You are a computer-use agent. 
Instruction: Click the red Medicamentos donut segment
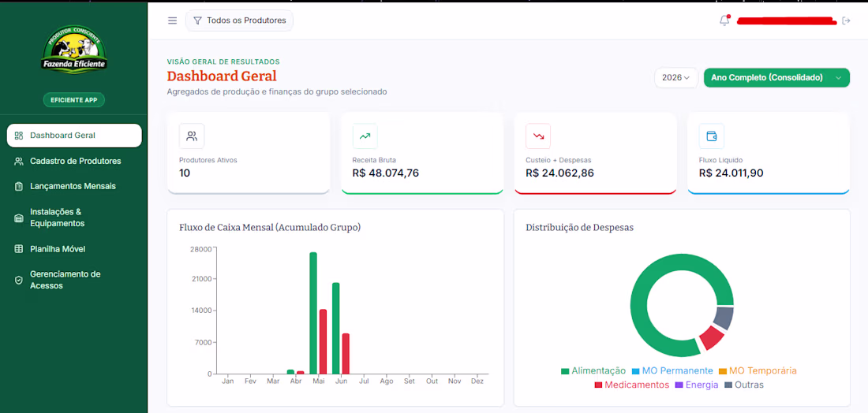click(713, 338)
